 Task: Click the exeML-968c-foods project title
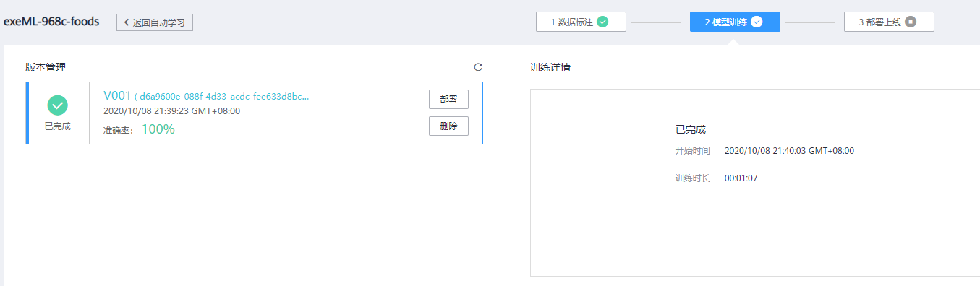click(x=51, y=22)
